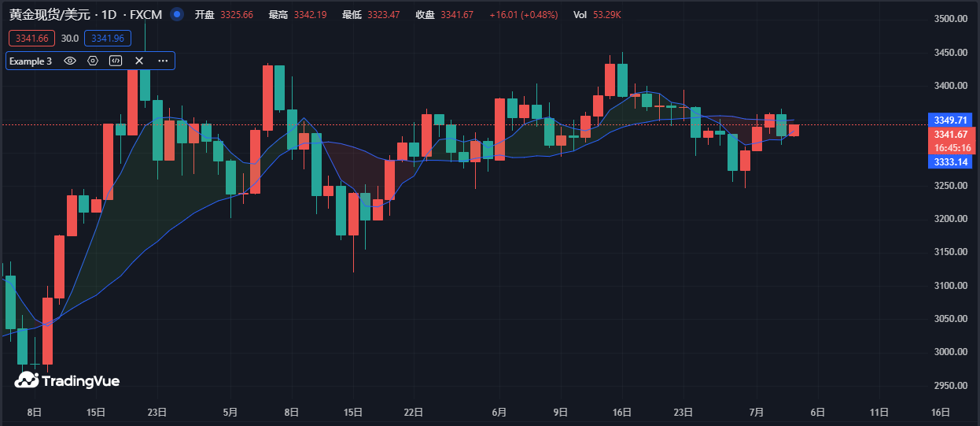The width and height of the screenshot is (980, 426).
Task: Click the red current price label 3341.67
Action: pyautogui.click(x=950, y=135)
